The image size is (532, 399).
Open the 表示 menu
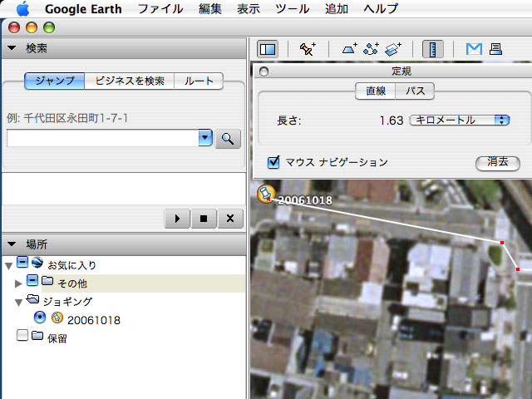[249, 9]
